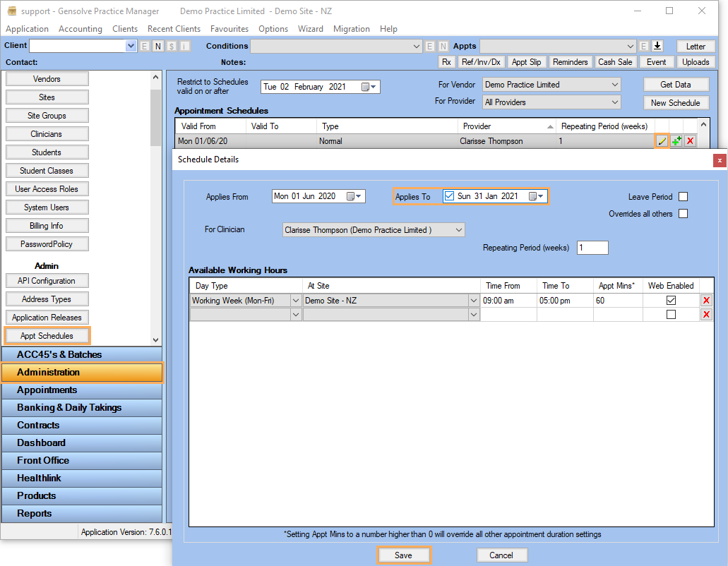
Task: Tick the Overrides all others checkbox
Action: click(683, 214)
